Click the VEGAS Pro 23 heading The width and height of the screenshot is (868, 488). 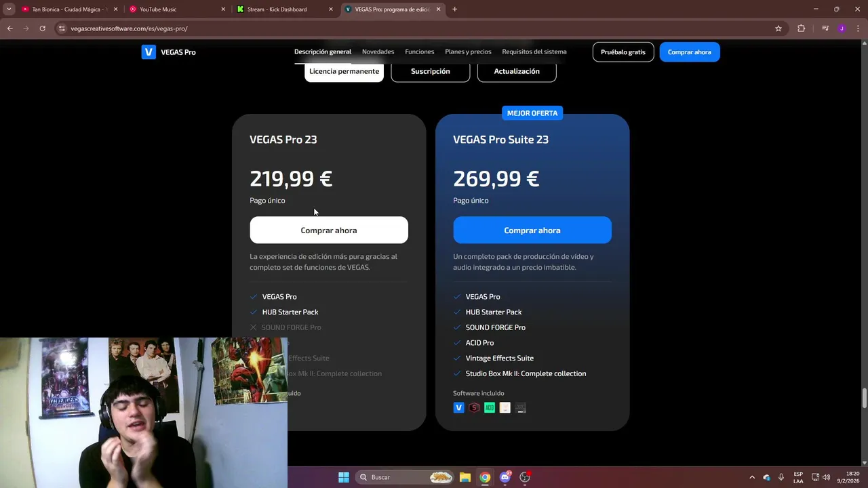point(283,140)
